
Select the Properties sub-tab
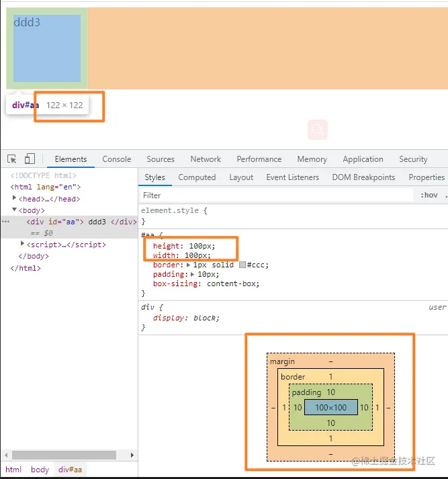427,177
